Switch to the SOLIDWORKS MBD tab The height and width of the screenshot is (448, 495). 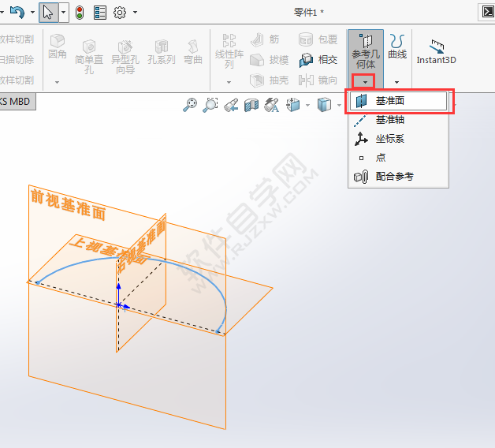[x=16, y=102]
